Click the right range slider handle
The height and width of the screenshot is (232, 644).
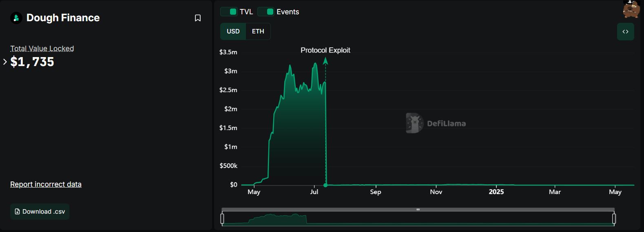pos(614,219)
